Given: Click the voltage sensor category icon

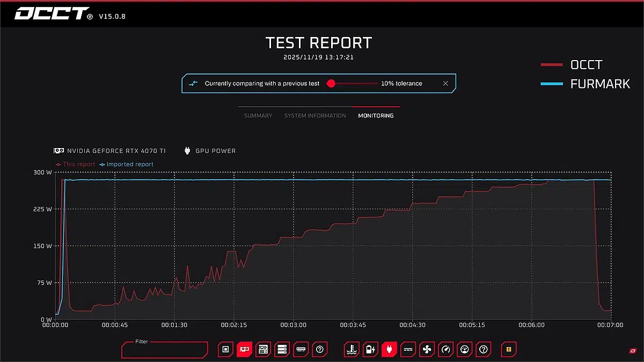Looking at the screenshot, I should (x=408, y=349).
